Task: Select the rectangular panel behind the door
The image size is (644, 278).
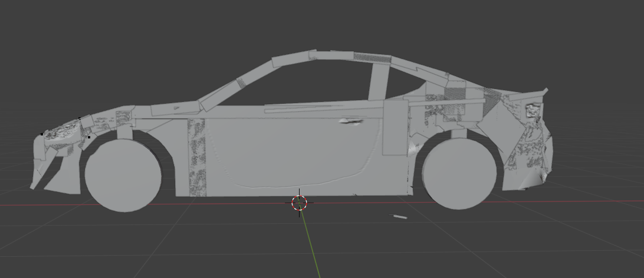Action: (395, 128)
